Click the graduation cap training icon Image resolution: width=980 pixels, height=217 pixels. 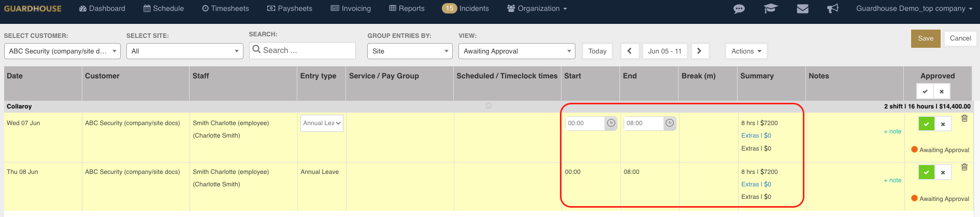click(771, 9)
